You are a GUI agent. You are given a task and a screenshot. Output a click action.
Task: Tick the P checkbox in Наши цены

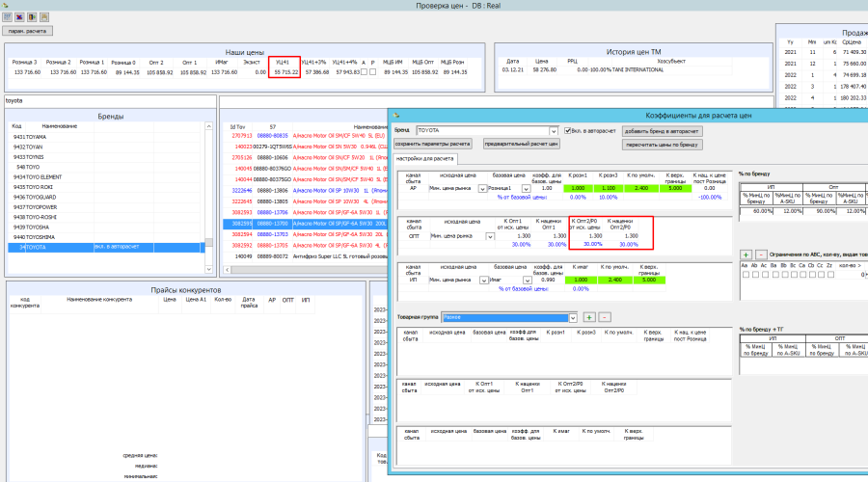372,72
